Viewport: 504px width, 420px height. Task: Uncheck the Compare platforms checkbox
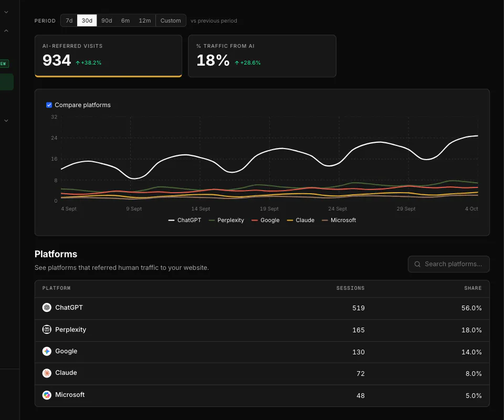(x=49, y=105)
